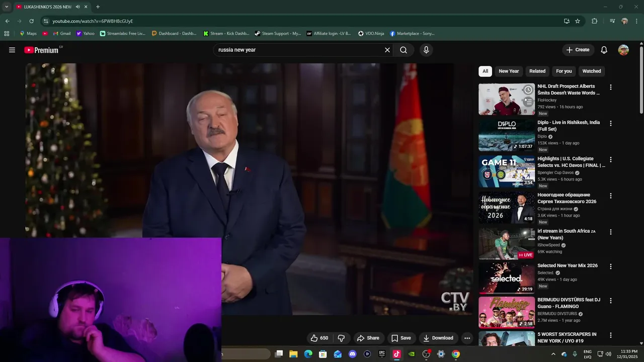
Task: Open new browser tab
Action: pyautogui.click(x=98, y=7)
